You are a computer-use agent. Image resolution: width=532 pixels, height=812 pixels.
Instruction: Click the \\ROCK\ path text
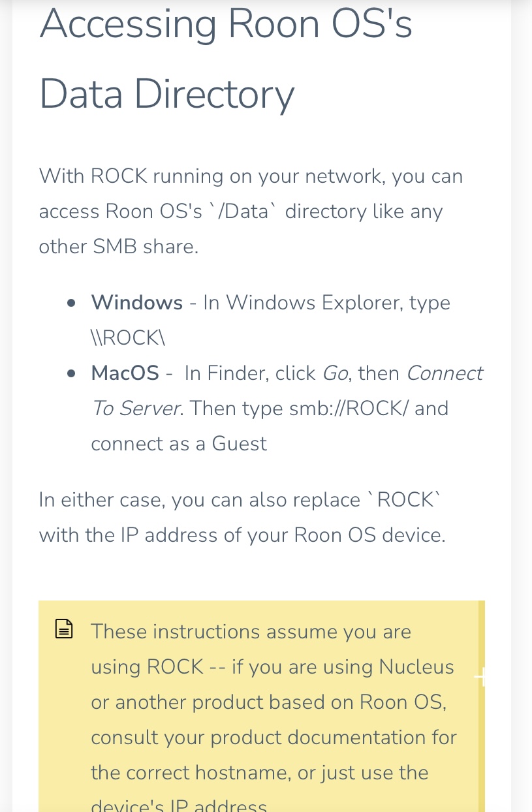[x=129, y=338]
